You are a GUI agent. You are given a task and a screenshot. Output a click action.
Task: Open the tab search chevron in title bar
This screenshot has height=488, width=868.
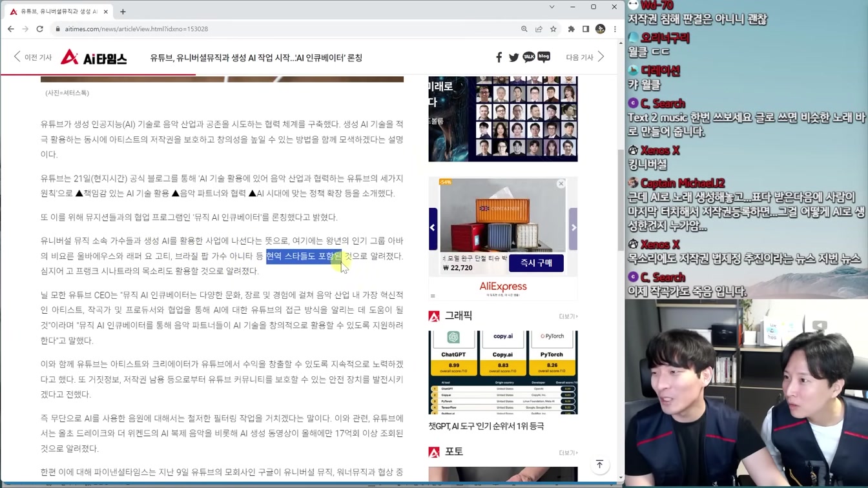tap(552, 6)
